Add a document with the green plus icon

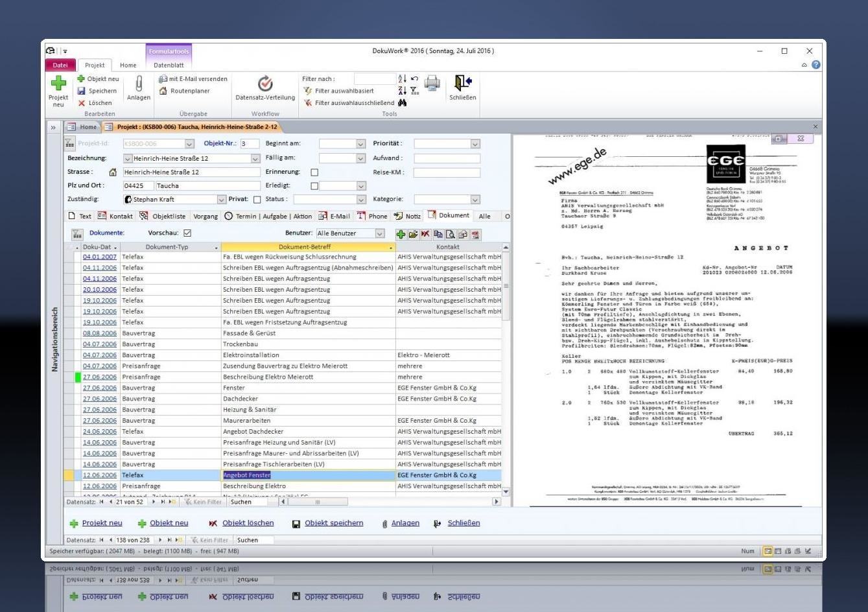click(401, 233)
